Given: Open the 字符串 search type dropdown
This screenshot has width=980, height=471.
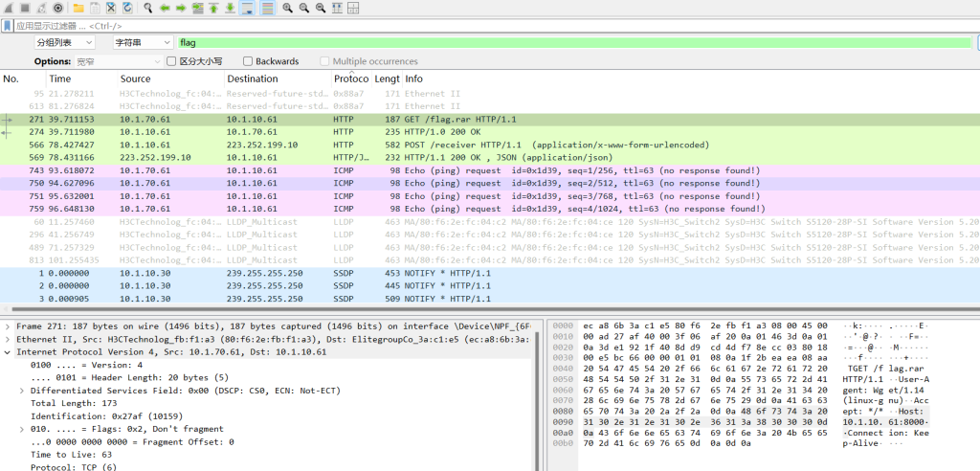Looking at the screenshot, I should tap(141, 43).
